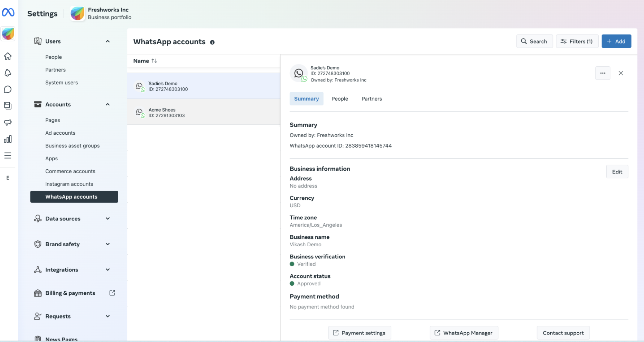Image resolution: width=644 pixels, height=342 pixels.
Task: Open Business asset groups
Action: [x=72, y=146]
